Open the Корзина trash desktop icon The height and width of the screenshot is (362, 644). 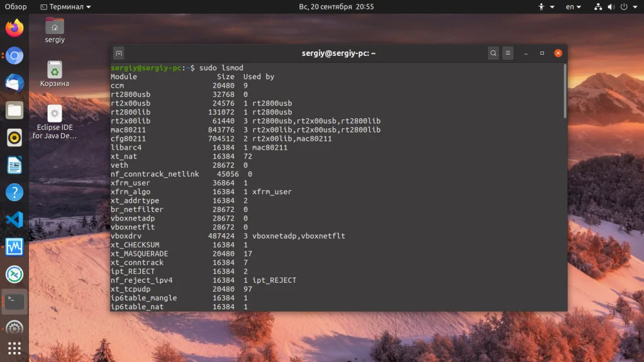coord(55,74)
